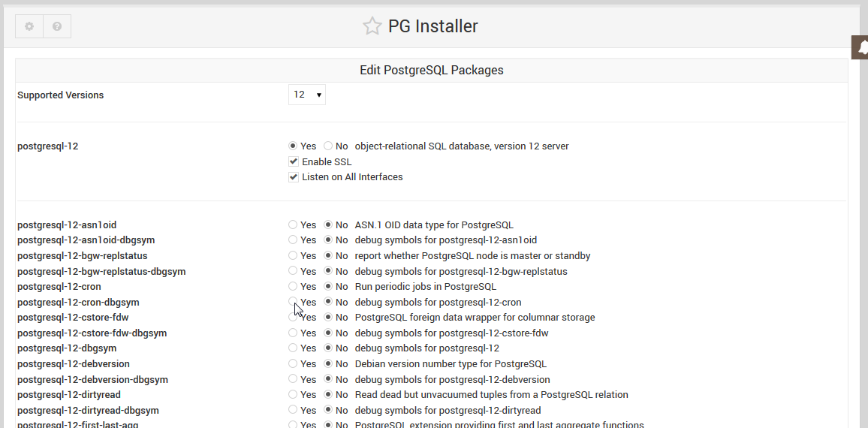Select No for postgresql-12-cstore-fdw
This screenshot has width=868, height=428.
pyautogui.click(x=328, y=318)
